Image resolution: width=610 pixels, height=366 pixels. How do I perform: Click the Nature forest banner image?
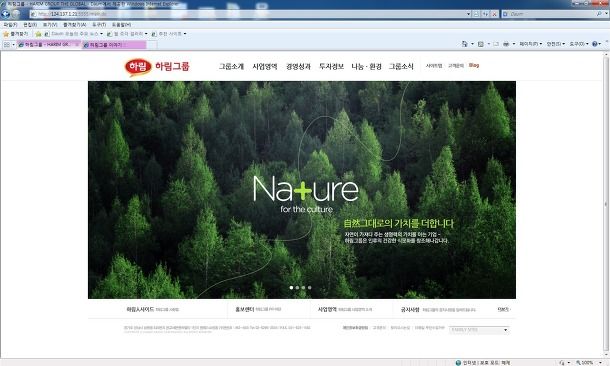tap(302, 190)
